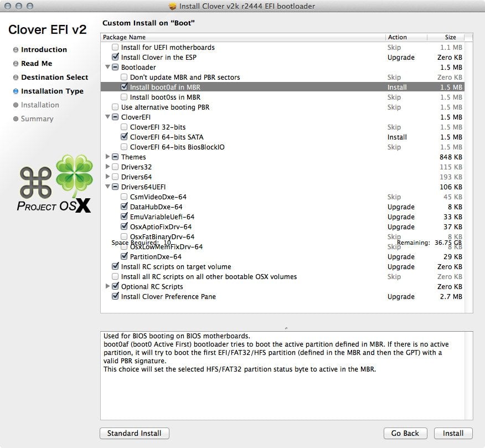The height and width of the screenshot is (448, 485).
Task: Uncheck EmuVariableUefi-64 driver
Action: pyautogui.click(x=124, y=217)
